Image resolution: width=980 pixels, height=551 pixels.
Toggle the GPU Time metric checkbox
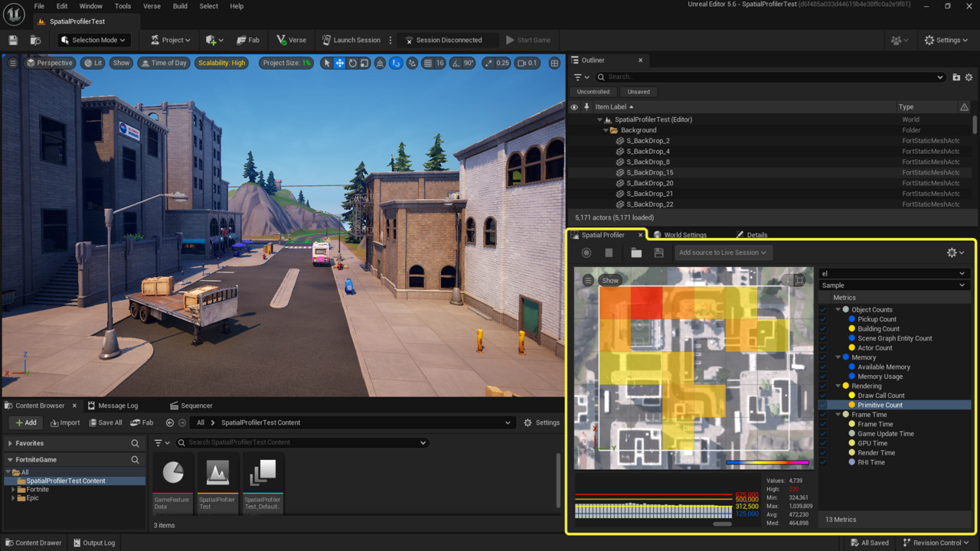823,443
